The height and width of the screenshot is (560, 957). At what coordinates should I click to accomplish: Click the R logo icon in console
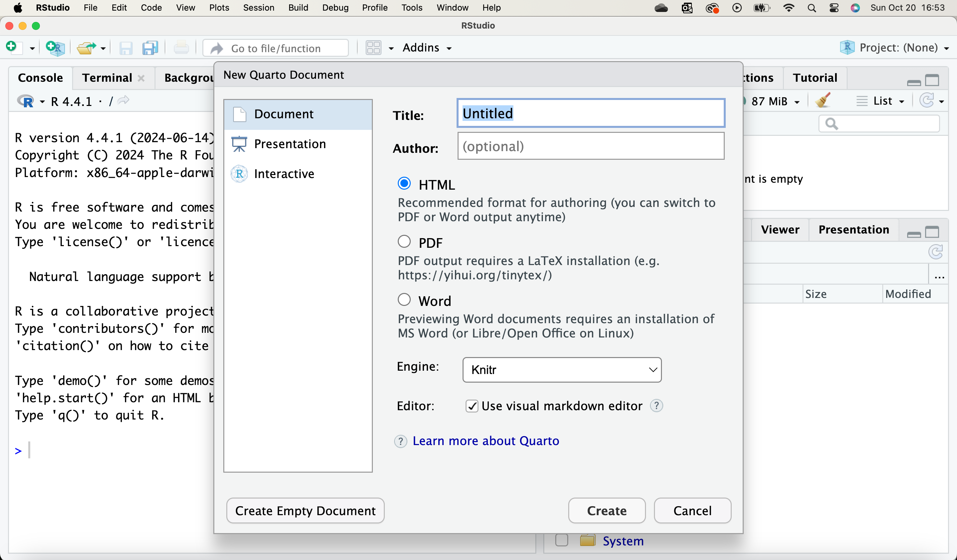pos(26,101)
